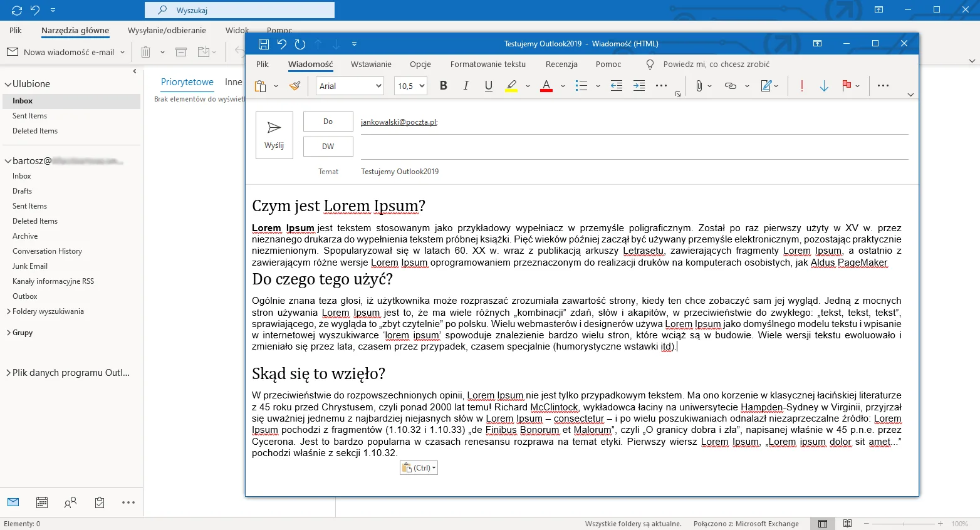Viewport: 980px width, 530px height.
Task: Click the Wyślij send button
Action: tap(274, 135)
